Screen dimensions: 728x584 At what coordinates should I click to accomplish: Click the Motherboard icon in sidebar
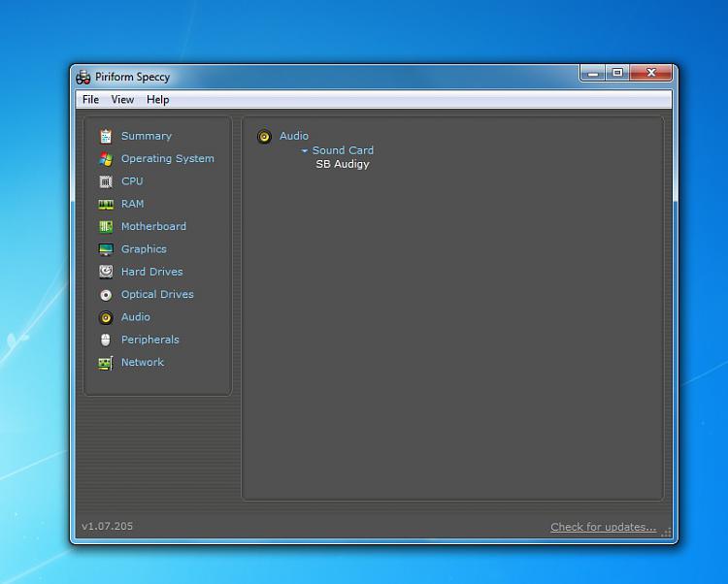point(106,227)
